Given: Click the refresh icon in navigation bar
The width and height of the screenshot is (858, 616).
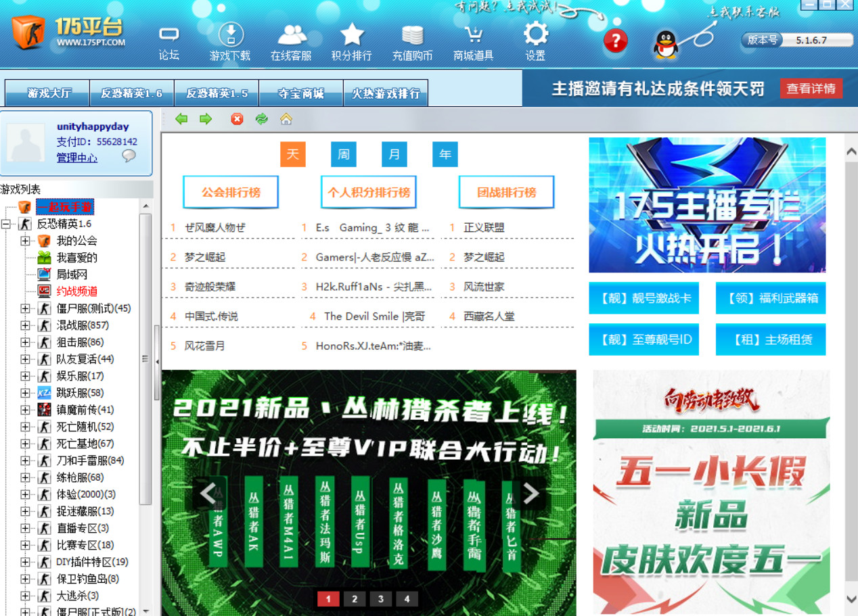Looking at the screenshot, I should pyautogui.click(x=263, y=119).
